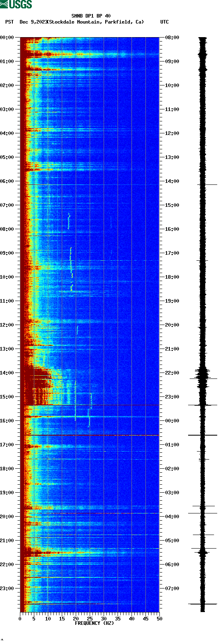Click the USGS logo
The height and width of the screenshot is (644, 220).
coord(16,4)
